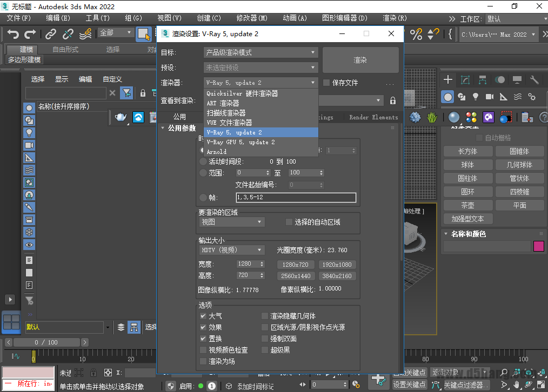Viewport: 548px width, 392px height.
Task: Open Area to Render view dropdown
Action: tap(232, 222)
